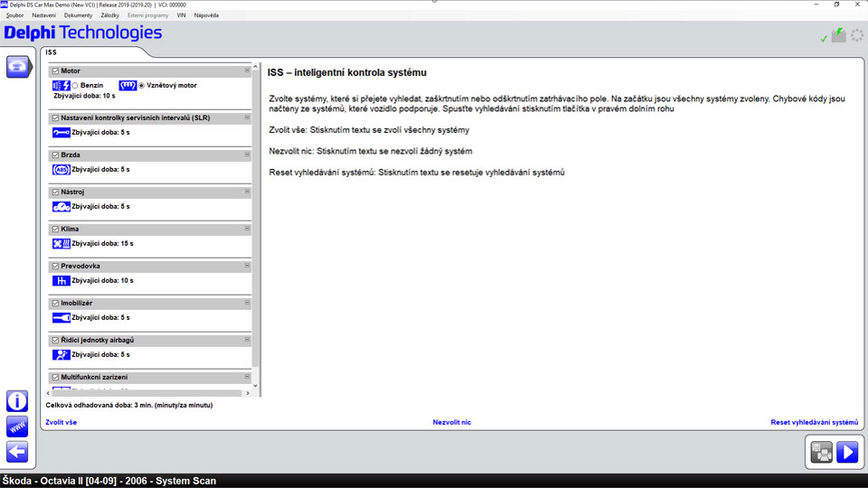This screenshot has width=868, height=488.
Task: Uncheck the Multifunkcní zarízení checkbox
Action: pyautogui.click(x=55, y=378)
